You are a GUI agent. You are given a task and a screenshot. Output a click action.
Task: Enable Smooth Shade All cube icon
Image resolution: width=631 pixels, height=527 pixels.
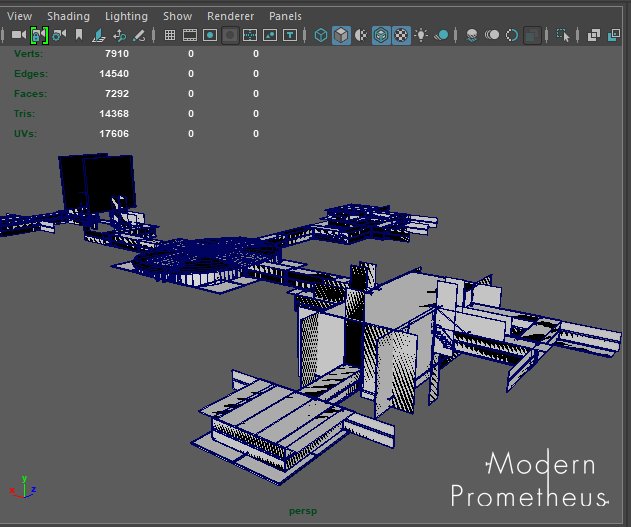point(341,35)
